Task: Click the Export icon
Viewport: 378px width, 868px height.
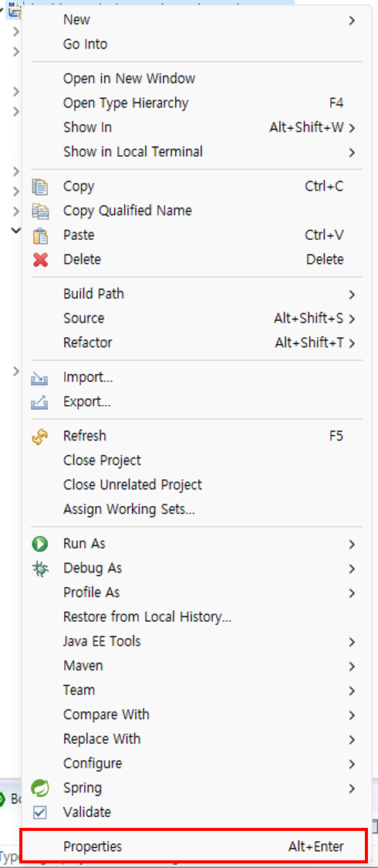Action: click(40, 403)
